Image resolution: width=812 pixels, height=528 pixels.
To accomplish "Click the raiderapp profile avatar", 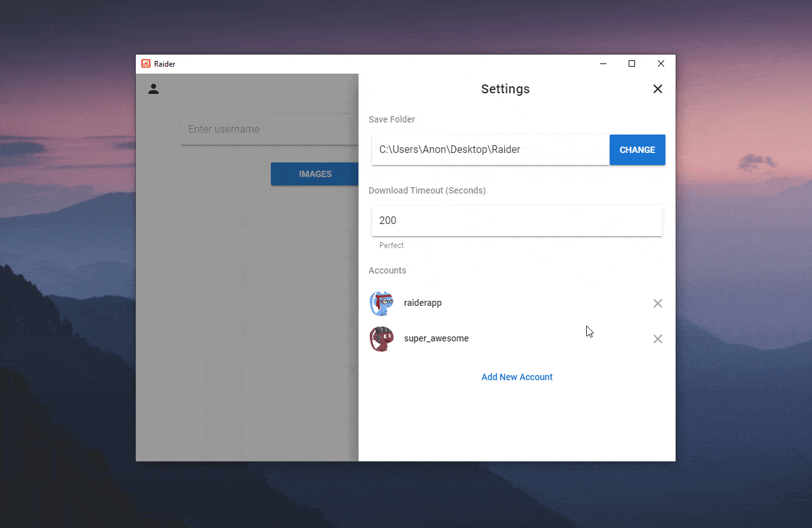I will pos(382,303).
